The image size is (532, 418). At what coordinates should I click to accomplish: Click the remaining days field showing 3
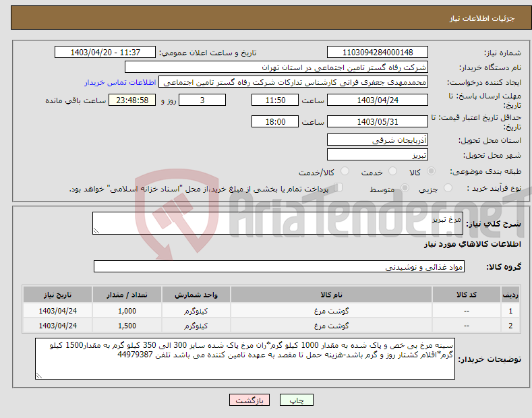point(202,100)
